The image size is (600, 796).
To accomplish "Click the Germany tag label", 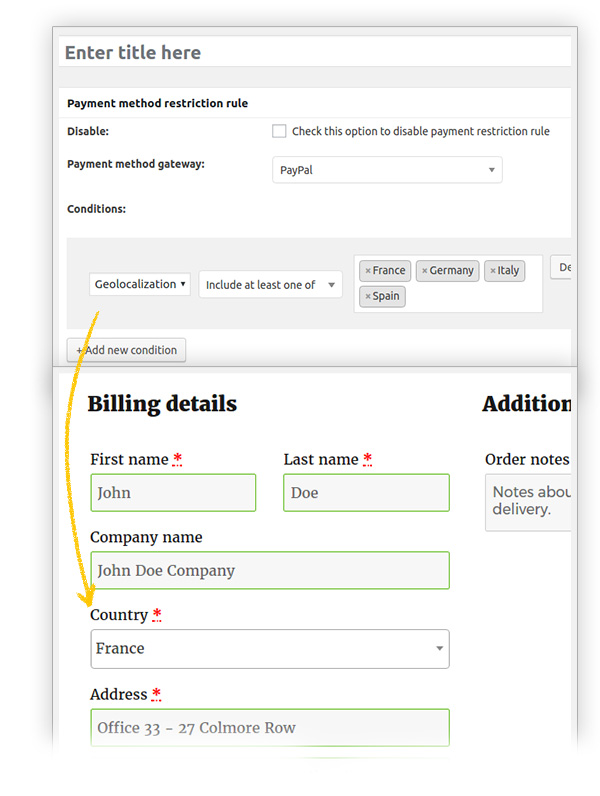I will point(452,271).
